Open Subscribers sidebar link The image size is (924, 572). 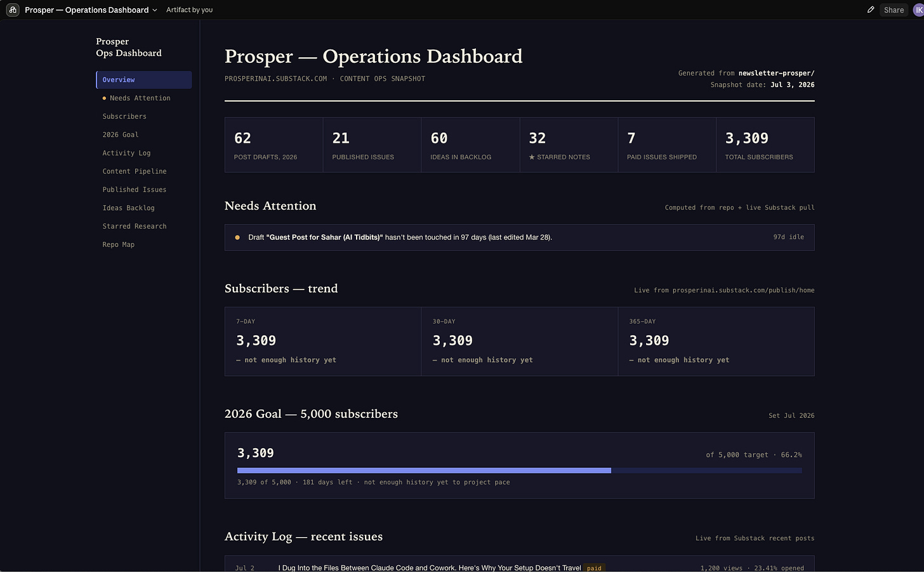click(124, 117)
